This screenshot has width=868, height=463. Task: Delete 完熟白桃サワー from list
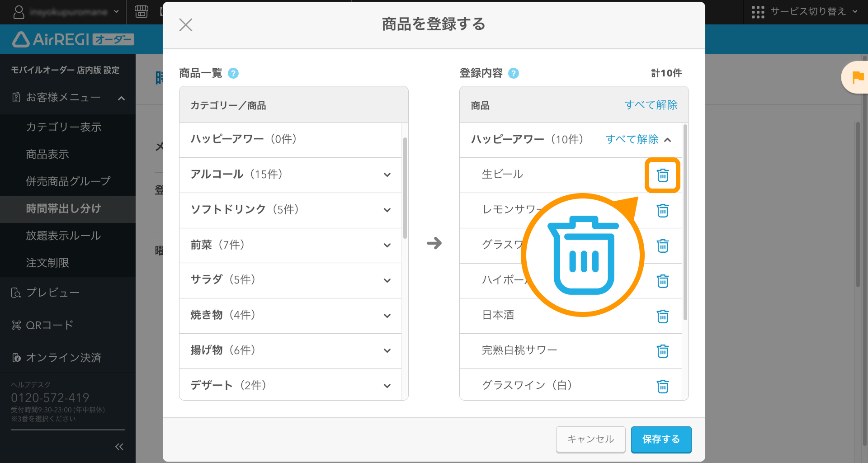pos(662,351)
